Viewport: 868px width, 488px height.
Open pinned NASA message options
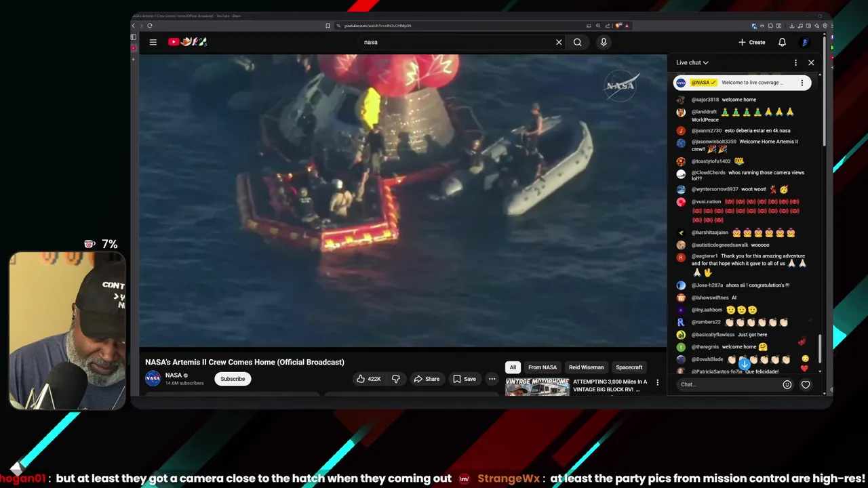tap(802, 83)
